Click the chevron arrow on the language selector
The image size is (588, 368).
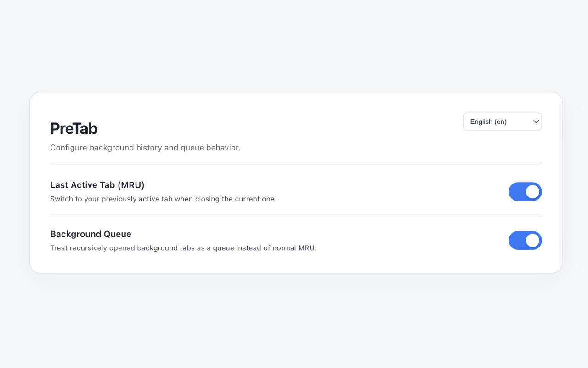click(536, 122)
